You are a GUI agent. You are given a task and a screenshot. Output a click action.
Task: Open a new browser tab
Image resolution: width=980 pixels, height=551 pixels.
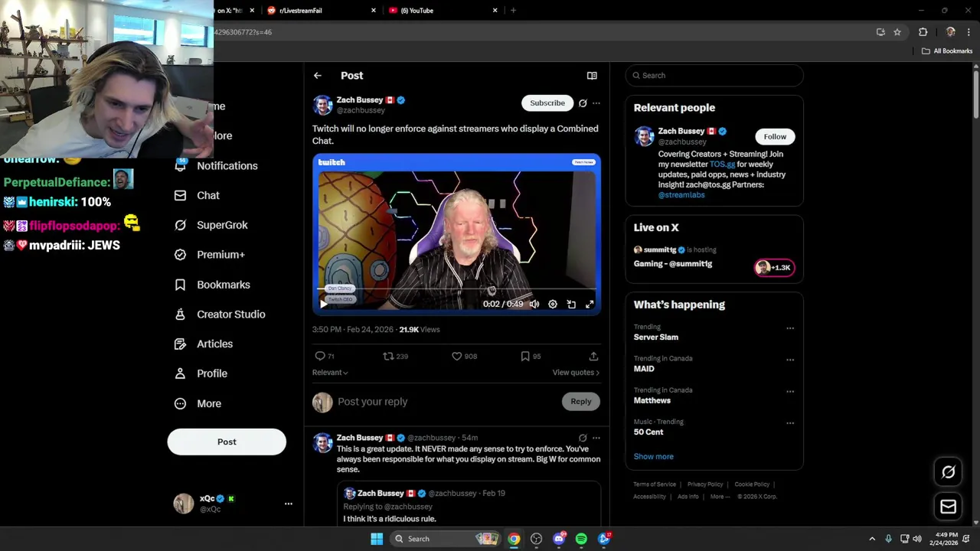point(513,11)
